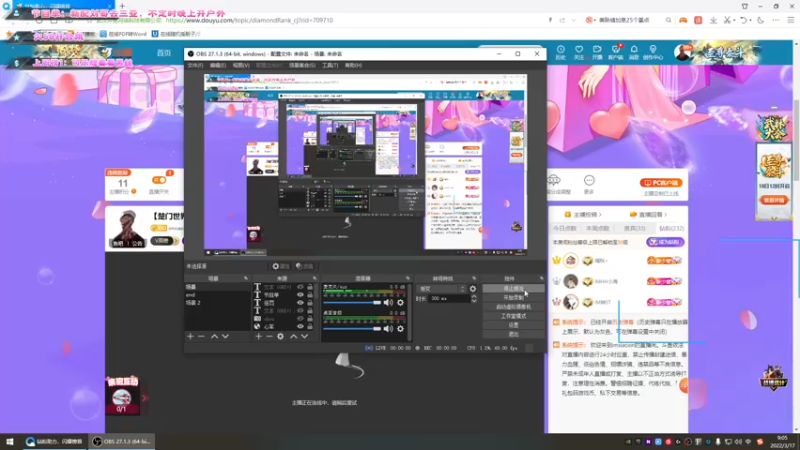Open browser hamburger menu icon
Screen dimensions: 800x450
791,20
